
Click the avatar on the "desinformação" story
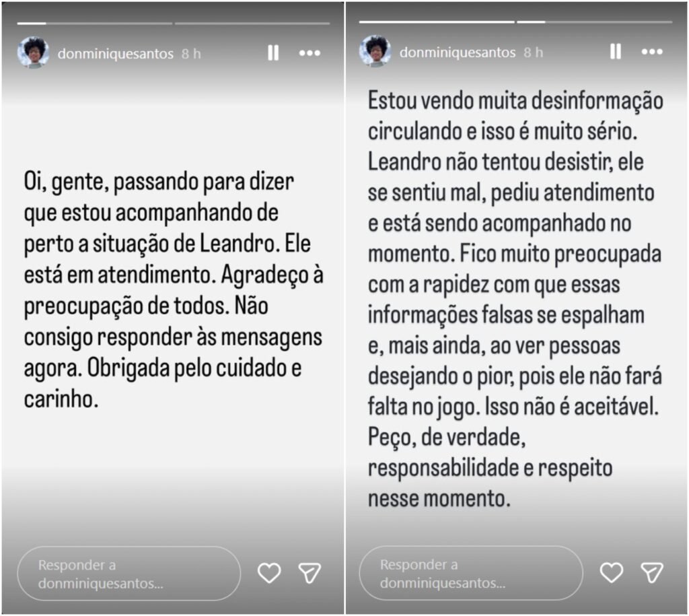(x=375, y=51)
